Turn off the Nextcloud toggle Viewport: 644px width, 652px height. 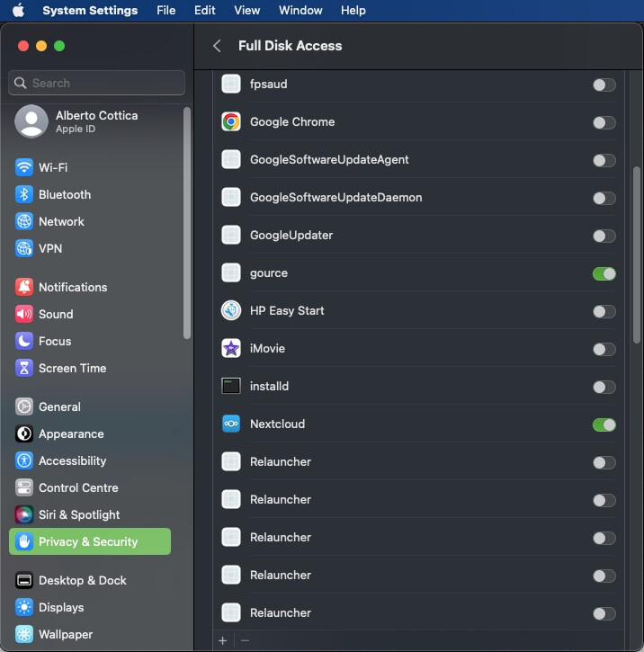(604, 424)
